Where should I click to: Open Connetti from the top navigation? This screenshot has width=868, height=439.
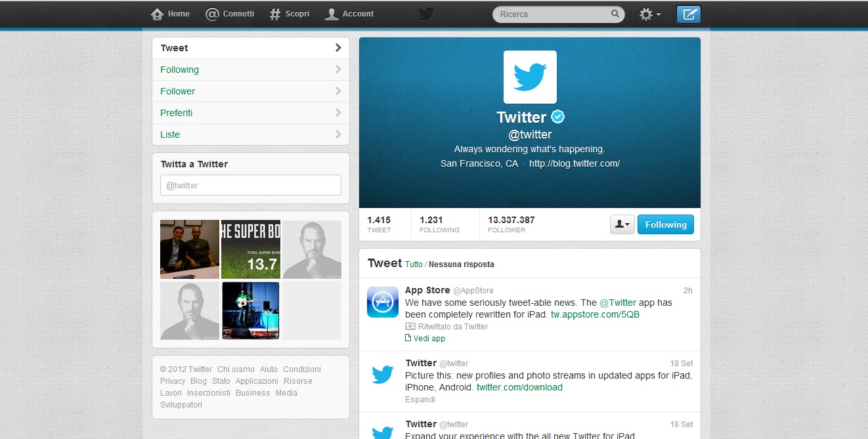coord(230,14)
